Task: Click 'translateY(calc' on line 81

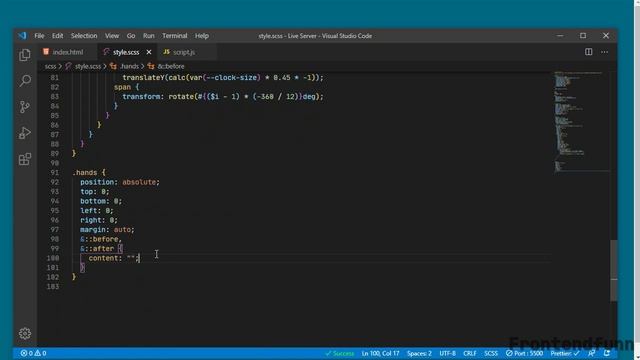Action: tap(153, 78)
